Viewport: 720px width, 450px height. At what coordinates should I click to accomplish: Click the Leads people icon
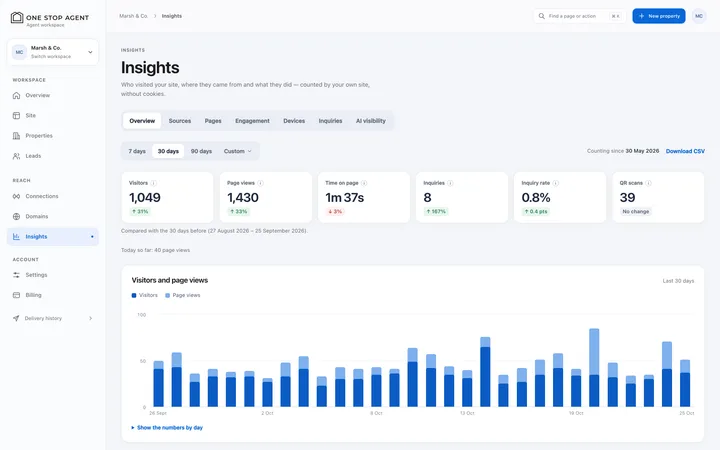pos(17,156)
